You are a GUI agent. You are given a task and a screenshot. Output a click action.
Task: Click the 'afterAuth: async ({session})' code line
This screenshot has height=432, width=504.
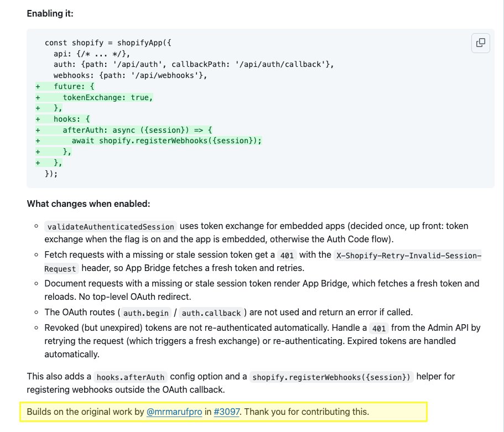137,130
